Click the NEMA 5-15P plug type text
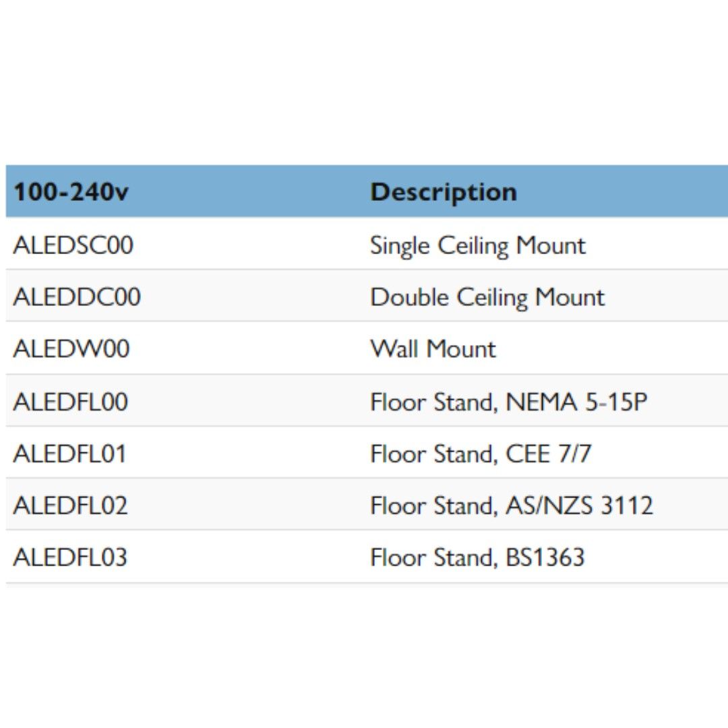 (x=576, y=402)
